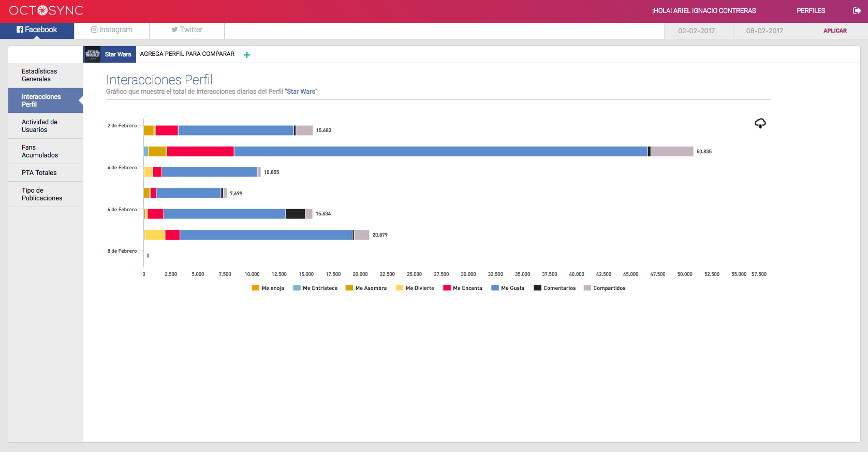This screenshot has height=452, width=868.
Task: Go to Fans Acumulados section
Action: tap(40, 151)
